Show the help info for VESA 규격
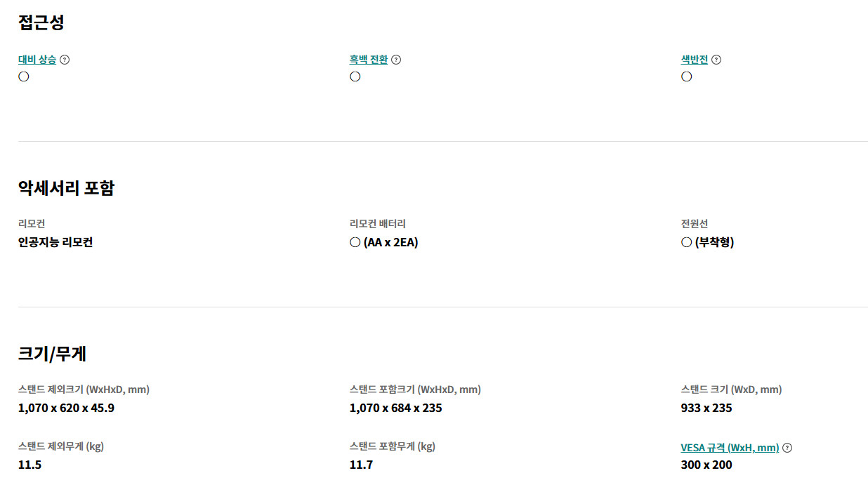The height and width of the screenshot is (499, 868). pyautogui.click(x=787, y=448)
